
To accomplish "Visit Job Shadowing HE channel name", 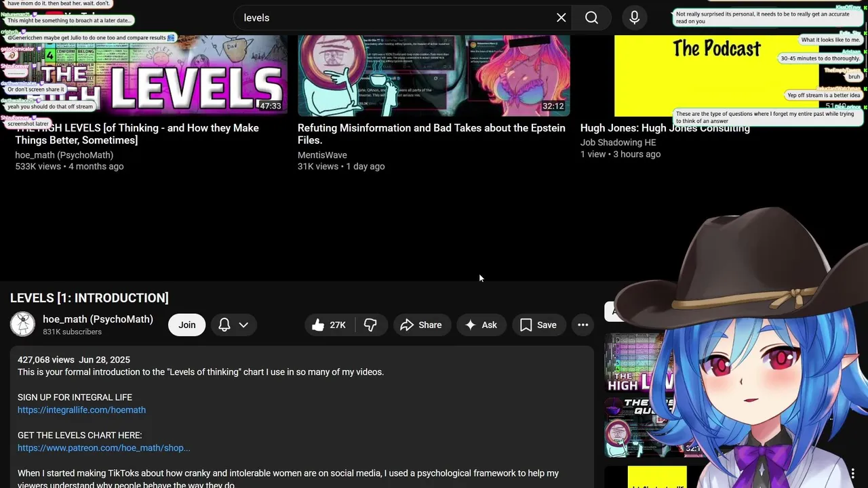I will (618, 142).
